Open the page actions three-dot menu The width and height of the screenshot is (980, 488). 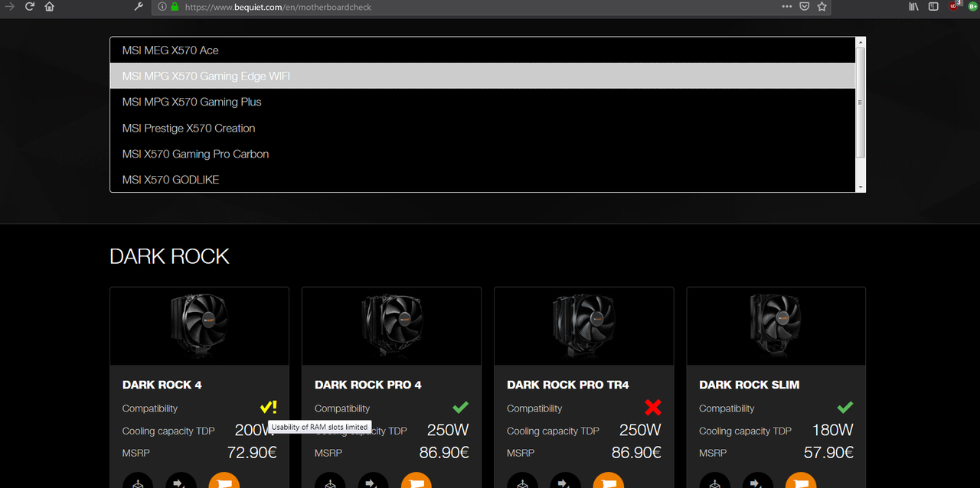point(787,6)
